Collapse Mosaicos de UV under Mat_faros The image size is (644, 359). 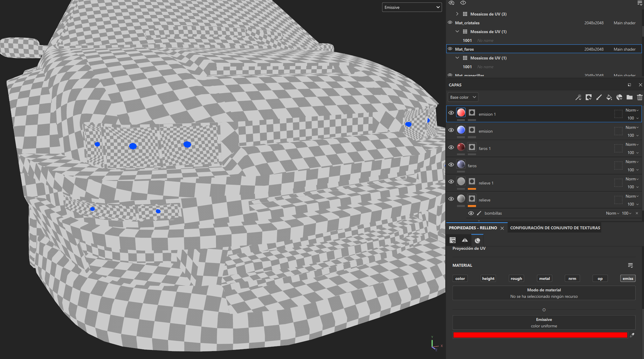[457, 58]
